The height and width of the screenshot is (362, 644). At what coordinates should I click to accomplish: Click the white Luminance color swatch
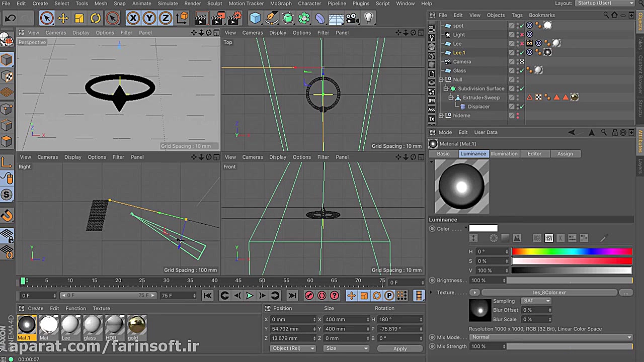pyautogui.click(x=483, y=229)
